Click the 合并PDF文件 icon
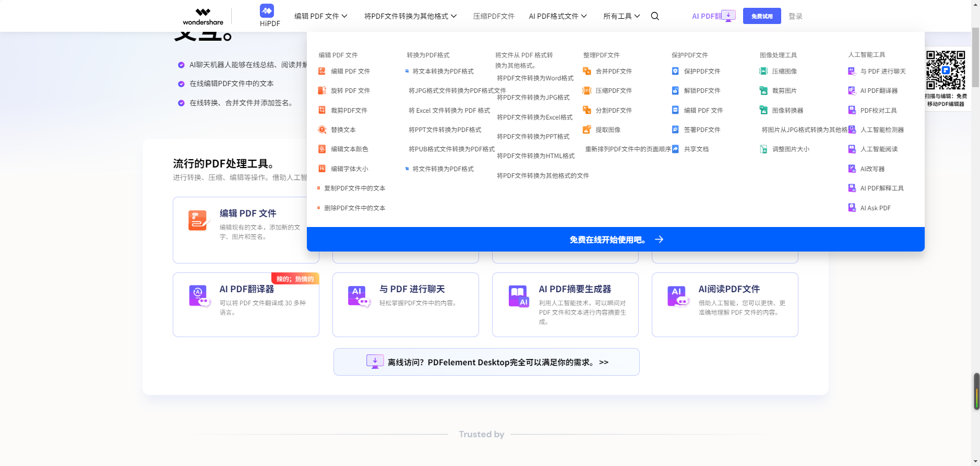The image size is (980, 466). (x=587, y=71)
